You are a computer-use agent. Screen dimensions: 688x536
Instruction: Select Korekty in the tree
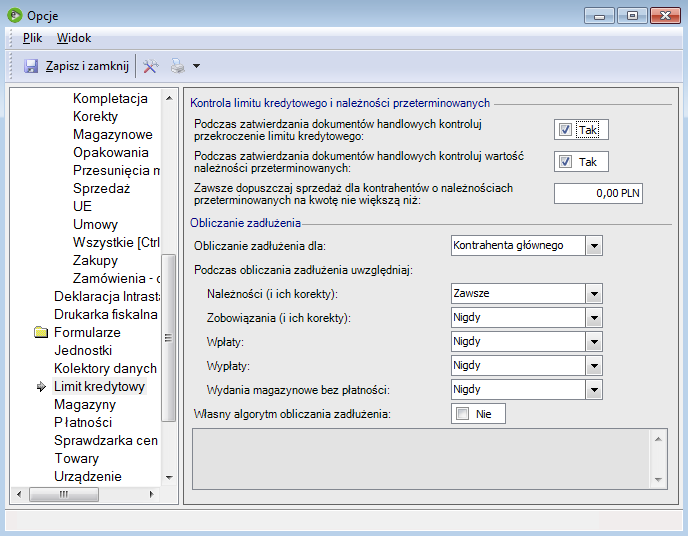[96, 117]
